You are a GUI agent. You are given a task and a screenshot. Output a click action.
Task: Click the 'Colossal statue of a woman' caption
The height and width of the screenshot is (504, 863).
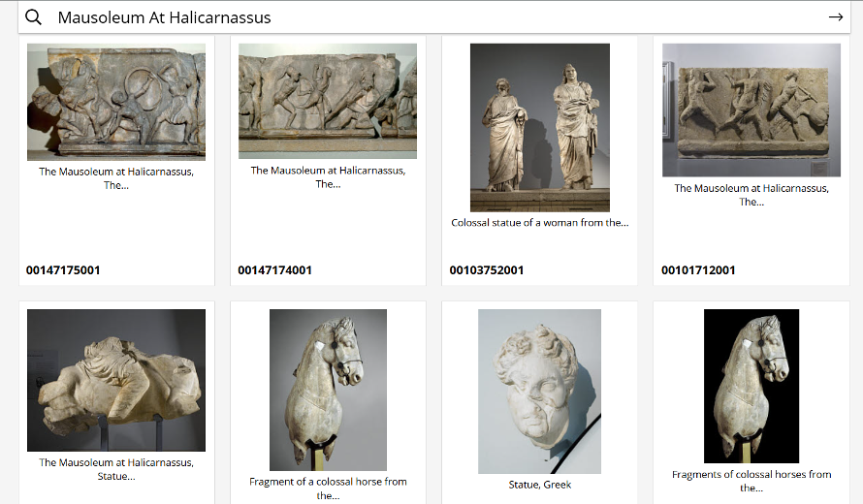click(540, 223)
